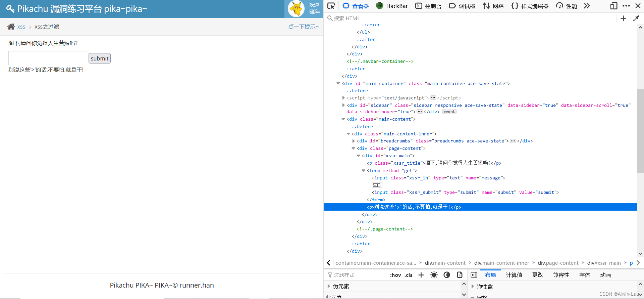Open devtools options three-dot menu
The image size is (644, 299).
coord(626,6)
